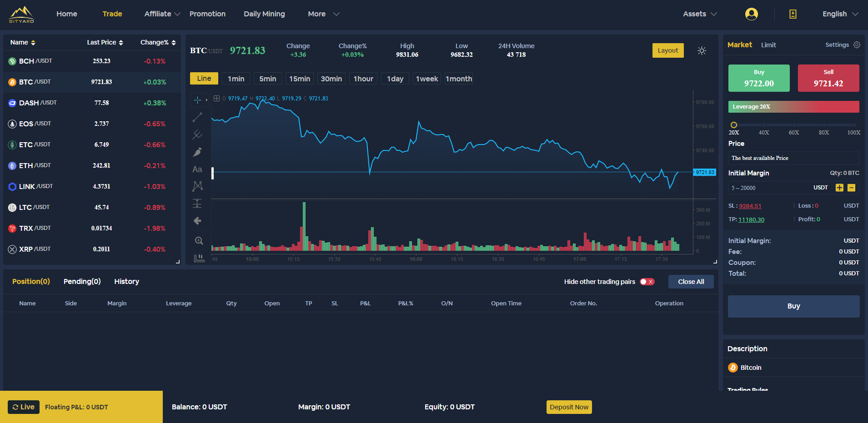
Task: Click the plus icon for Initial Margin
Action: tap(839, 188)
